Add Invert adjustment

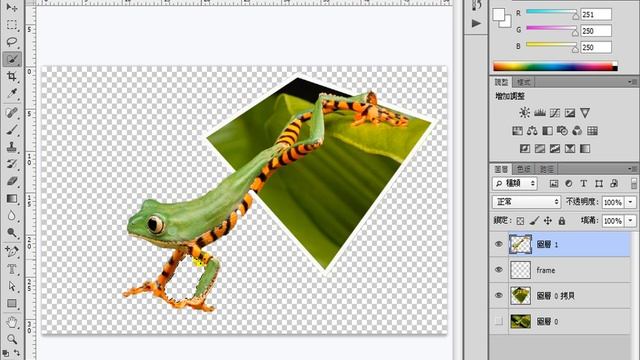click(525, 149)
